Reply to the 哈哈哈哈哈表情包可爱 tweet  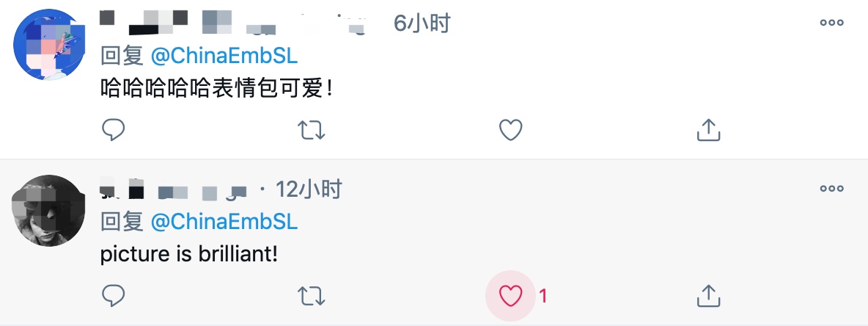coord(113,130)
